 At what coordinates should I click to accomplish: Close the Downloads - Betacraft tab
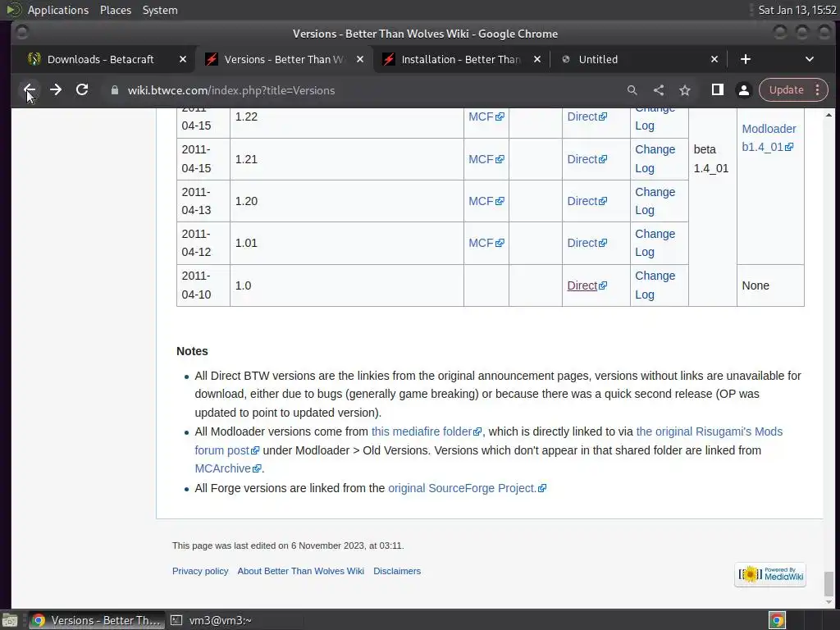tap(183, 59)
